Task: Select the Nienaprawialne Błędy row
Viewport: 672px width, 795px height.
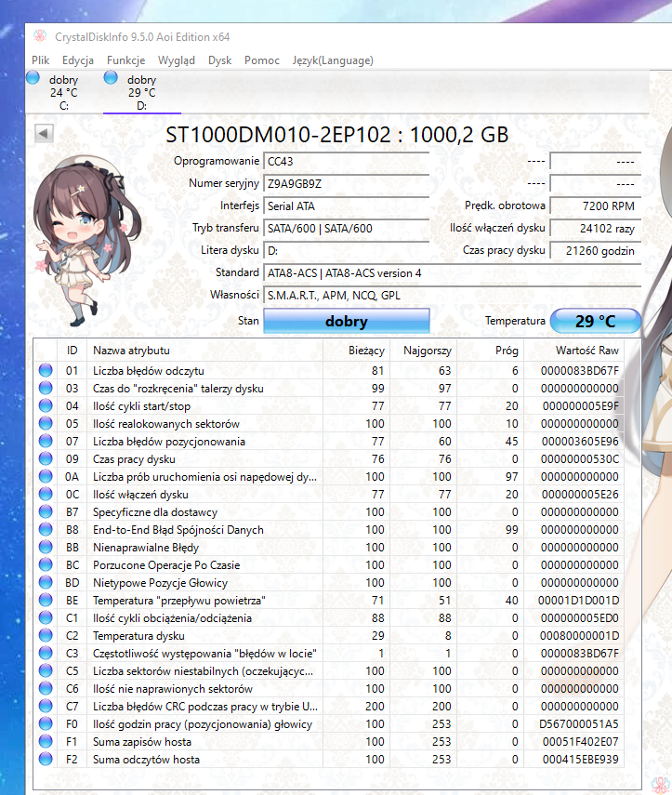Action: (x=328, y=547)
